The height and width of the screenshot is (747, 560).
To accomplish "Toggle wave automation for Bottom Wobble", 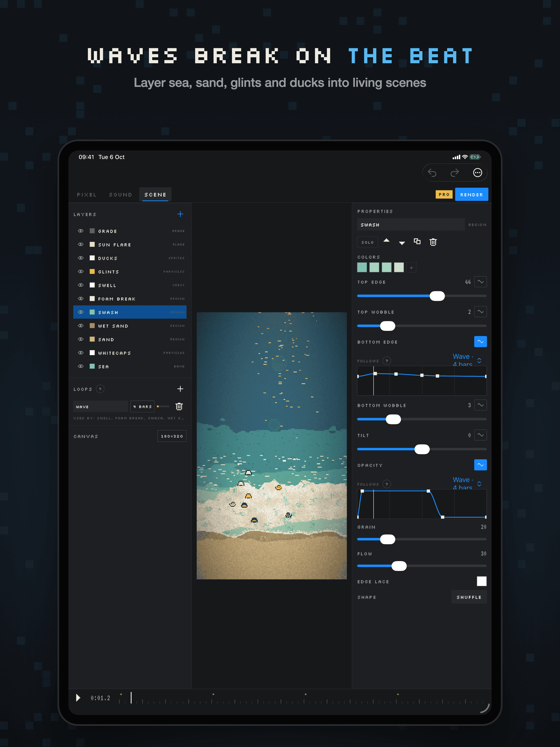I will [x=480, y=405].
